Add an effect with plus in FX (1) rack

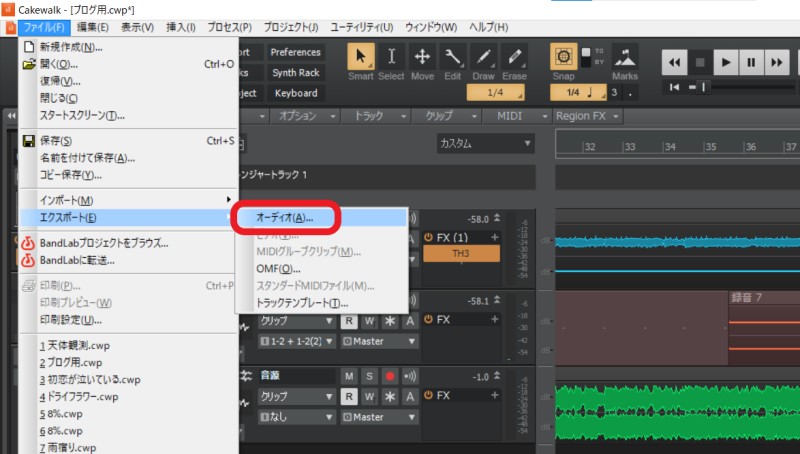coord(494,237)
